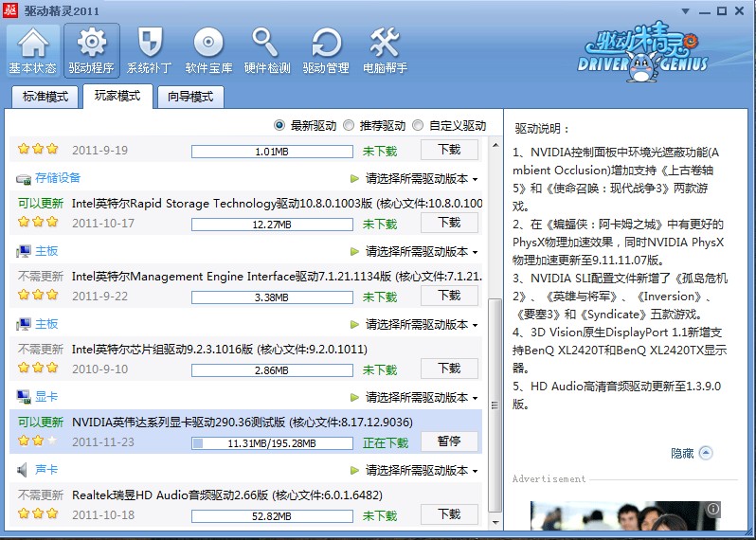
Task: Open 电脑帮手 tools icon
Action: tap(385, 50)
